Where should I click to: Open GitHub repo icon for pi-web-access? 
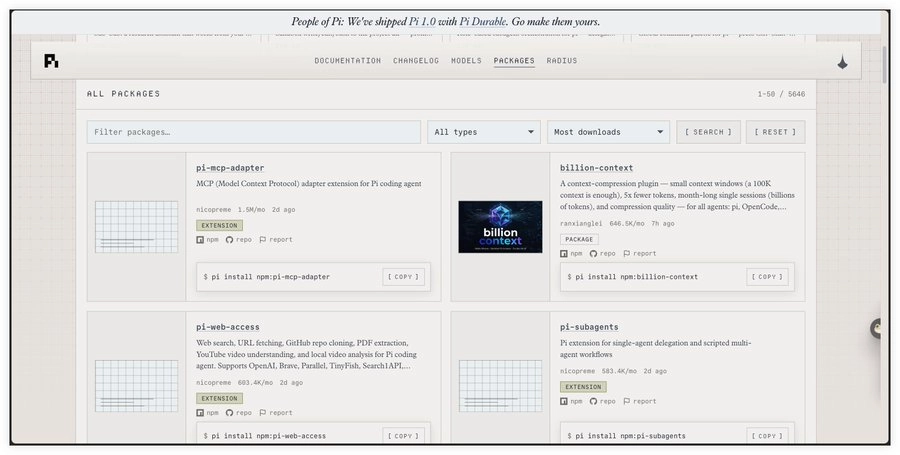pyautogui.click(x=229, y=413)
